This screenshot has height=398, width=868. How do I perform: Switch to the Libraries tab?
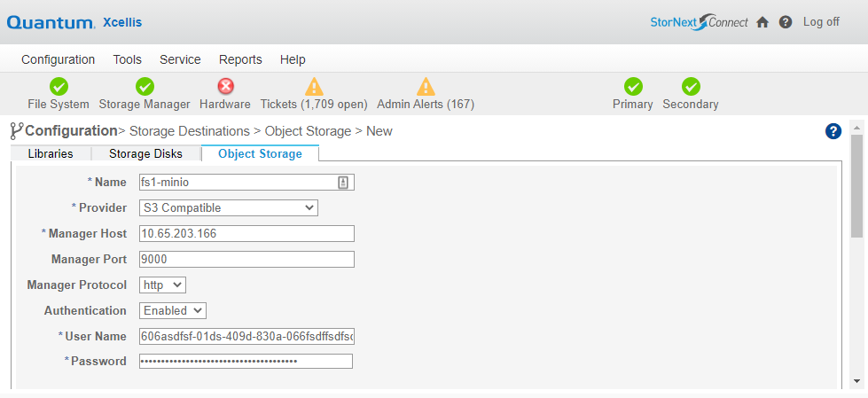[x=51, y=154]
